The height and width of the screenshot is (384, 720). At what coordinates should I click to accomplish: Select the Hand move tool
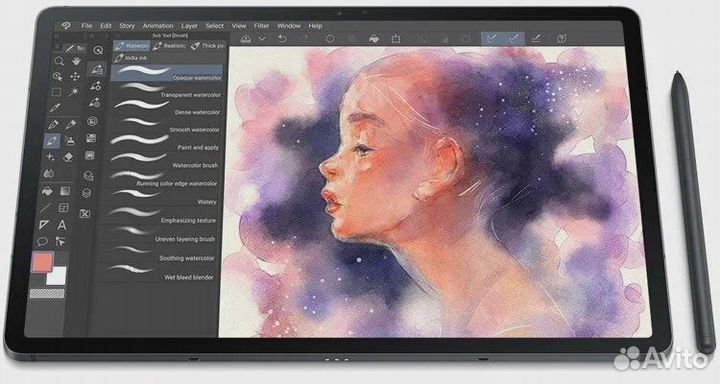tap(76, 61)
